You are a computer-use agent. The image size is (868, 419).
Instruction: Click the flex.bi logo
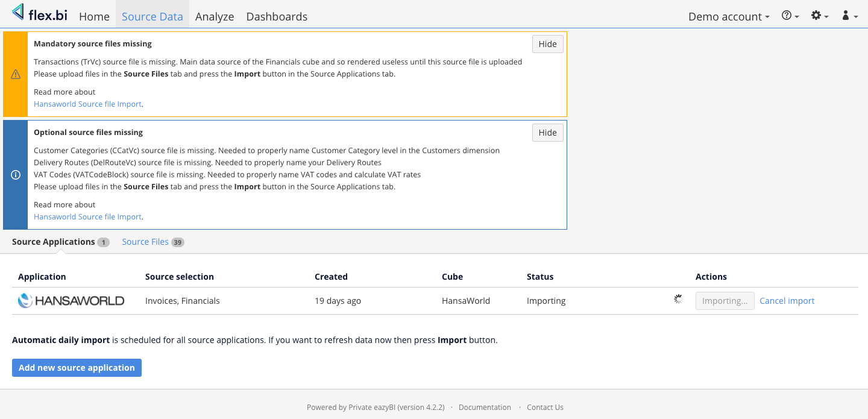40,14
